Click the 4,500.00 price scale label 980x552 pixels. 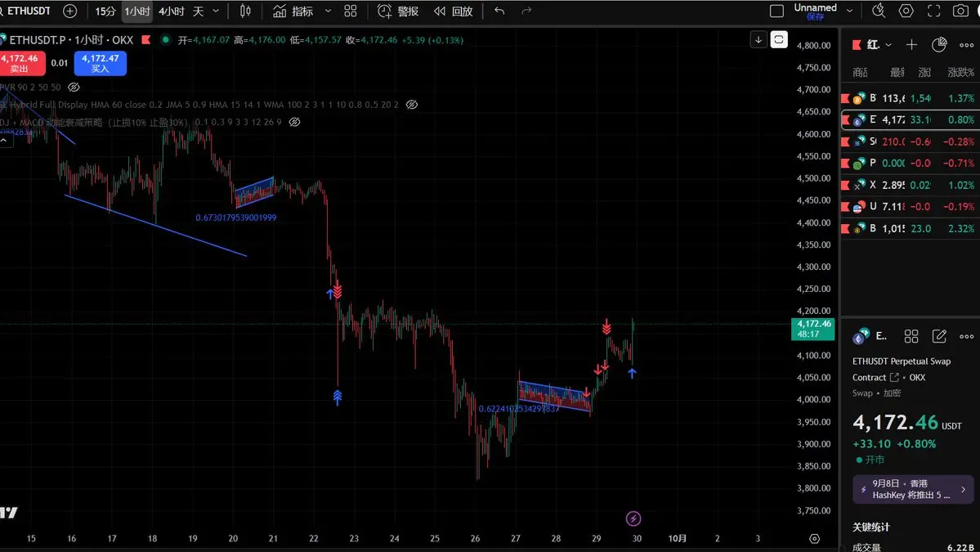coord(813,178)
